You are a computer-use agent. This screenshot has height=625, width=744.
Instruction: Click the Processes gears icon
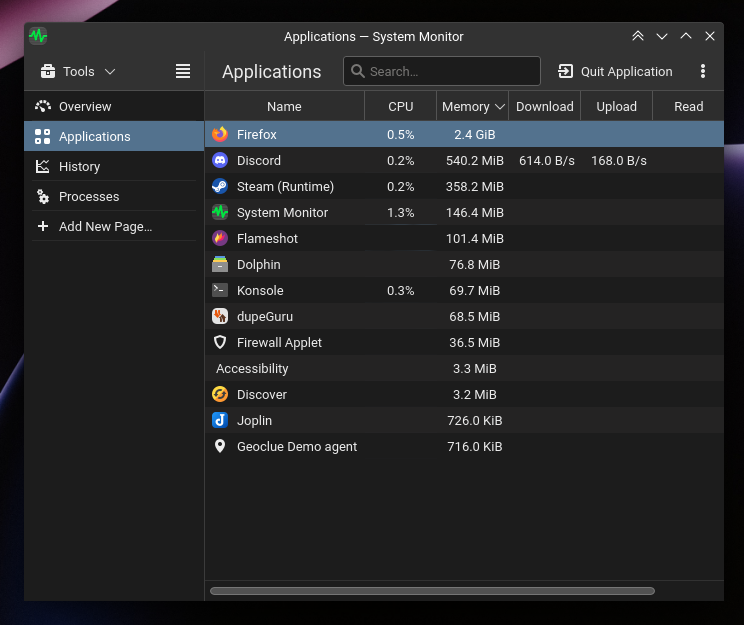tap(43, 196)
